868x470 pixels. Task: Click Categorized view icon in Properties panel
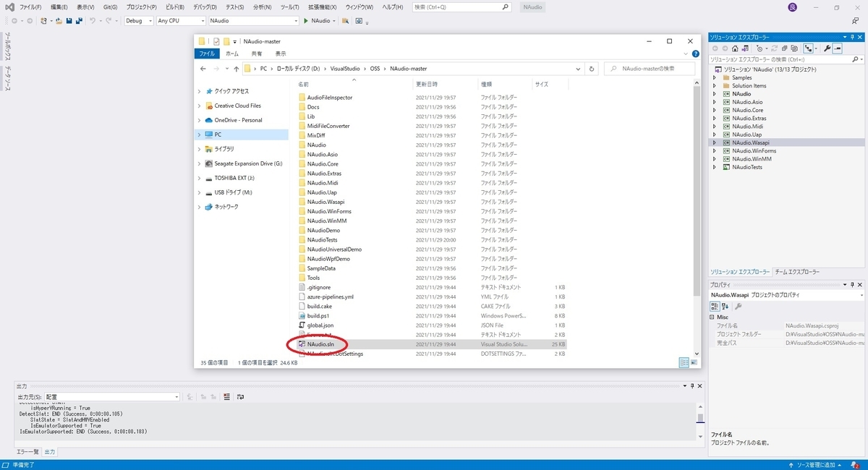pos(715,307)
